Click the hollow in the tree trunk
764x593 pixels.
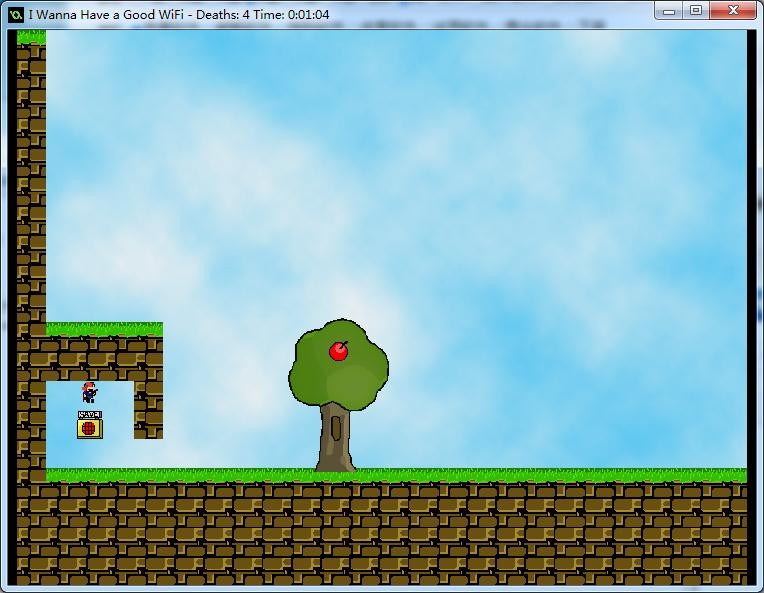336,429
